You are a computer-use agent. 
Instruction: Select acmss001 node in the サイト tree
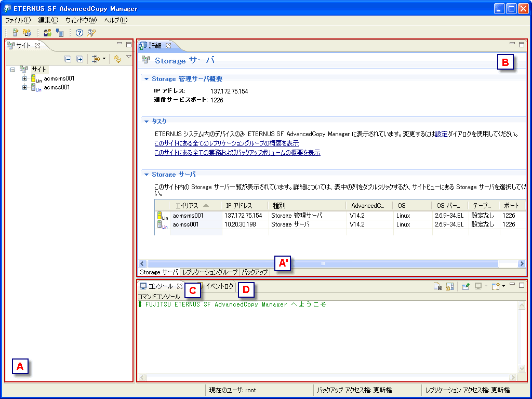(x=57, y=87)
